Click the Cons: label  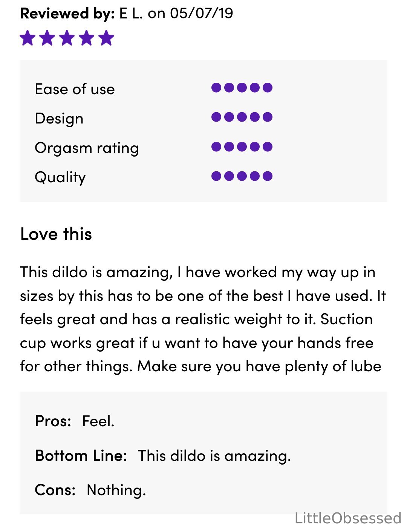point(55,490)
